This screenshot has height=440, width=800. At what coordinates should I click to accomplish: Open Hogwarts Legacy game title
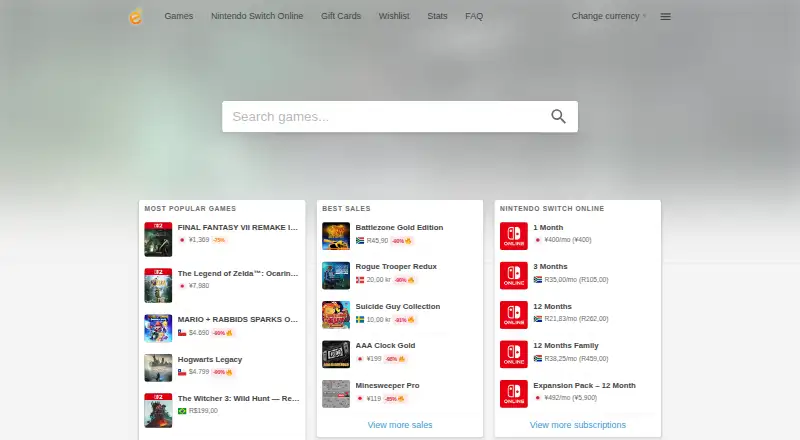[210, 359]
